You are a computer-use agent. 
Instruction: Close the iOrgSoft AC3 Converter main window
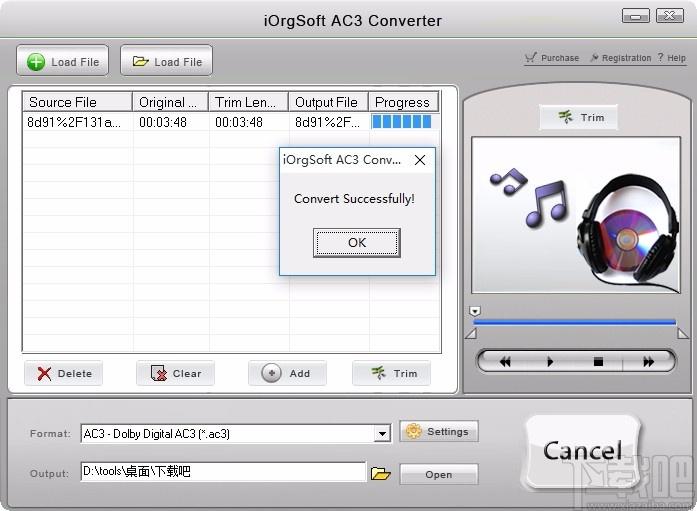tap(669, 16)
